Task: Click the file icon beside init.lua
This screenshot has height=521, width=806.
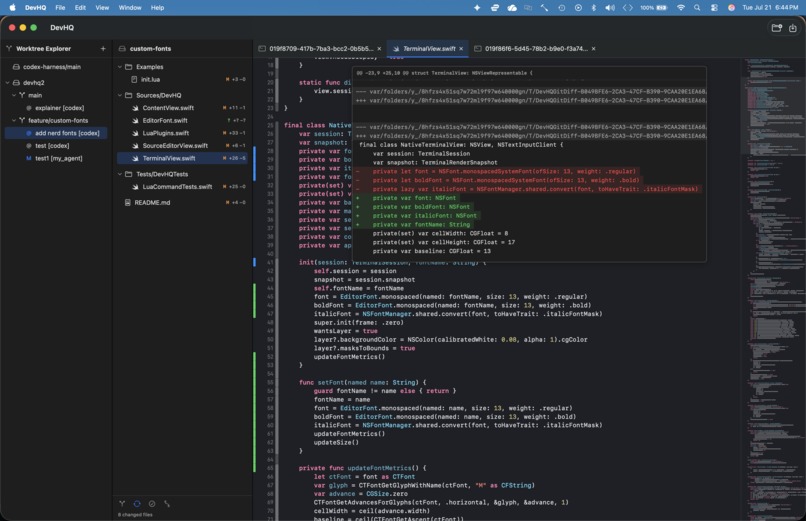Action: click(134, 79)
